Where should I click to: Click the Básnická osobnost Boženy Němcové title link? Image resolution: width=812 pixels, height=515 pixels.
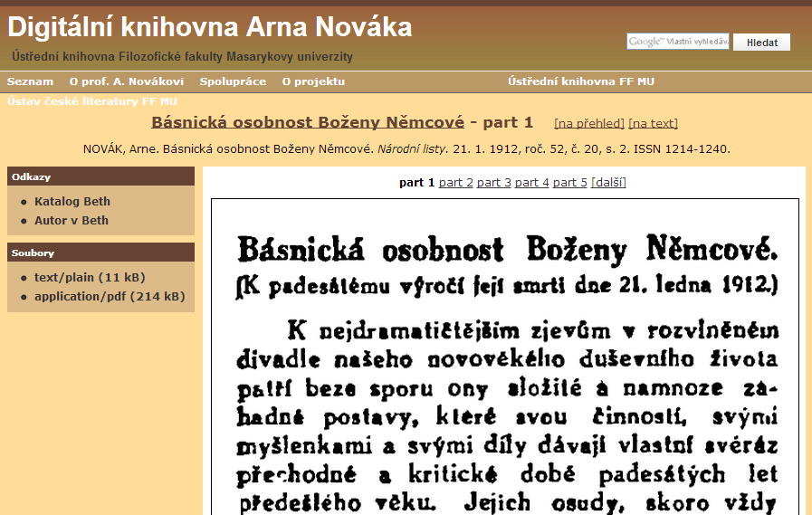pyautogui.click(x=308, y=122)
